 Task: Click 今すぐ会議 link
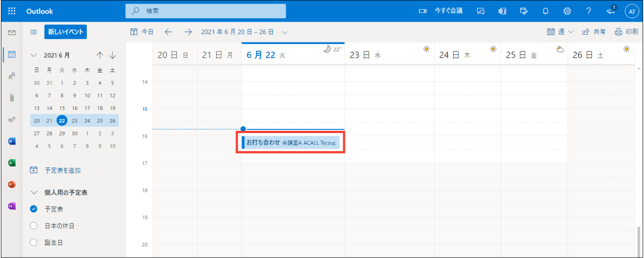coord(449,11)
